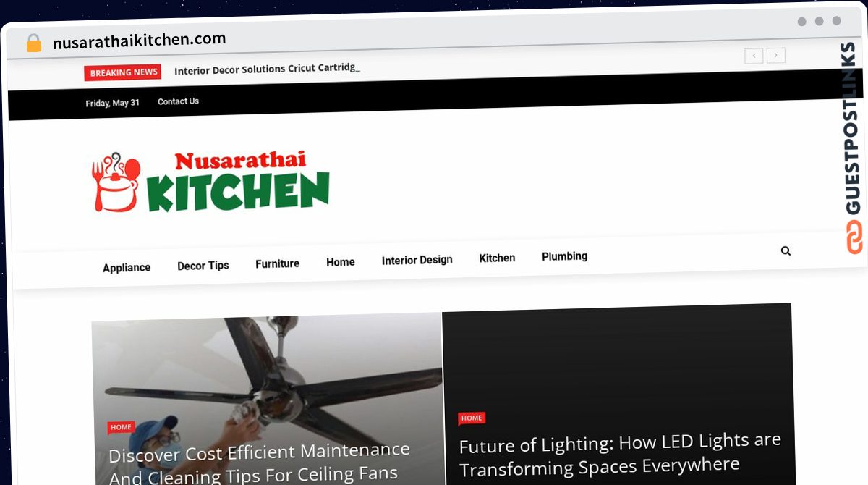The width and height of the screenshot is (868, 485).
Task: Navigate to the Kitchen category
Action: pyautogui.click(x=497, y=258)
